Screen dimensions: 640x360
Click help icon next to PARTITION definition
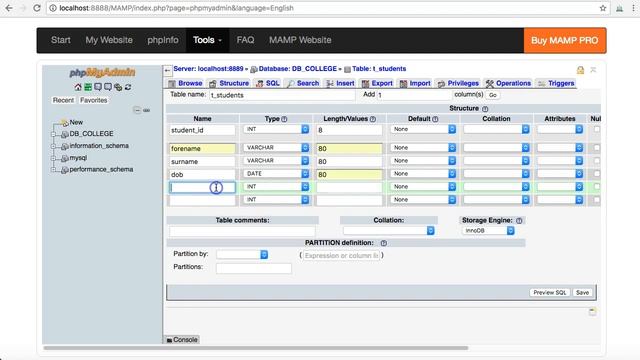[384, 243]
